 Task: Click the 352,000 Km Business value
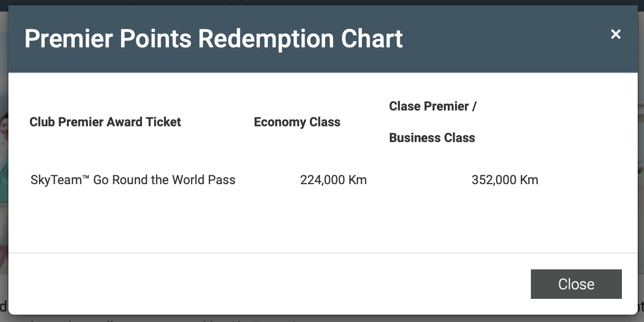tap(505, 179)
